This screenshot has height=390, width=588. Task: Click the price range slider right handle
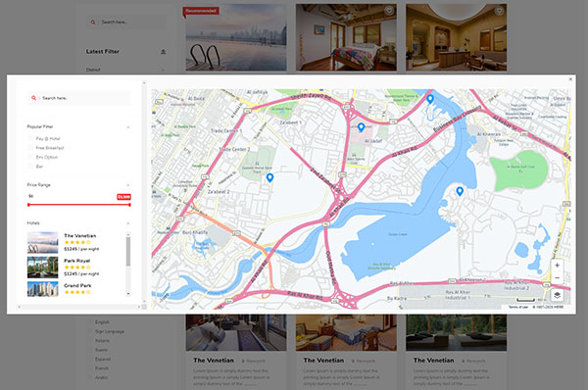click(129, 205)
